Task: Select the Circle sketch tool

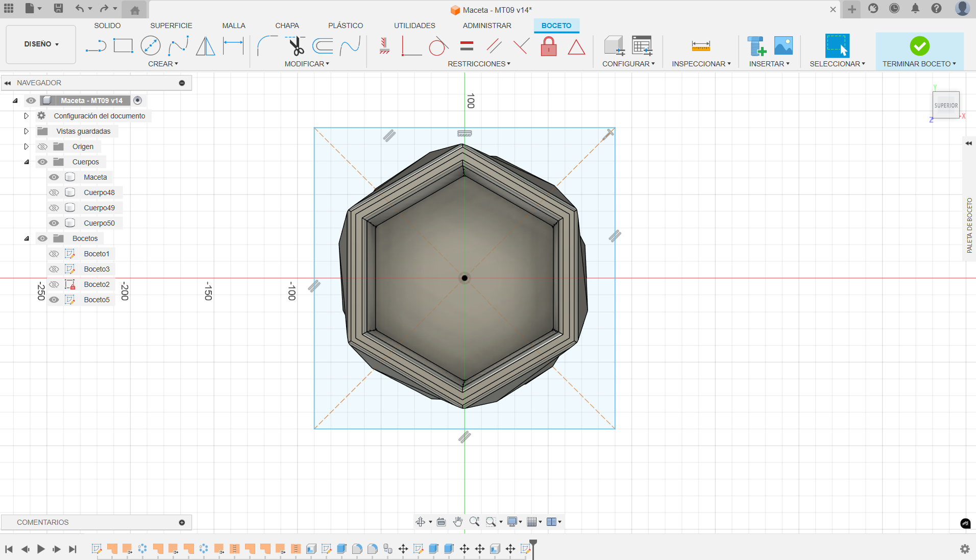Action: [151, 46]
